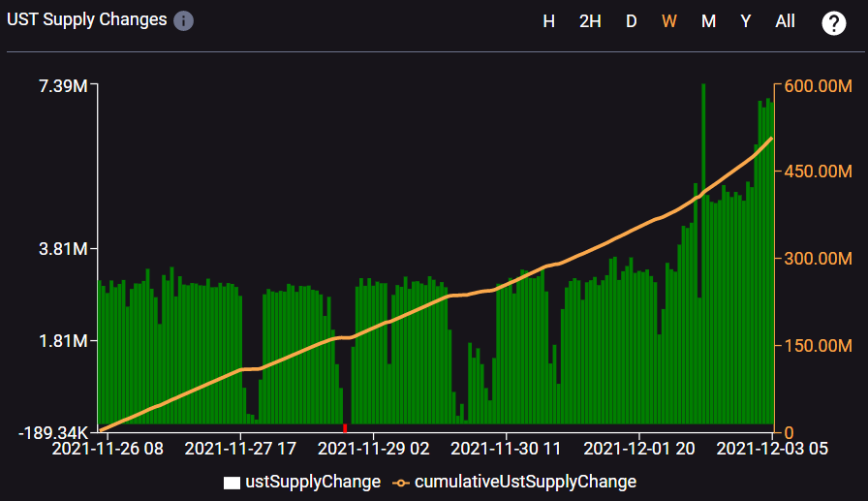868x501 pixels.
Task: Click the tallest green bar in the chart
Action: [x=703, y=254]
